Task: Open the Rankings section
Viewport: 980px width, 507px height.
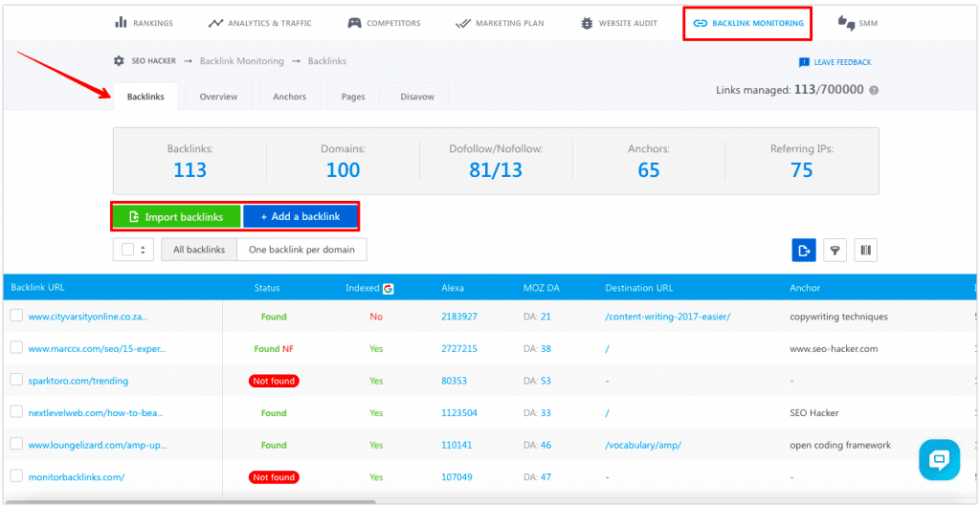Action: 144,23
